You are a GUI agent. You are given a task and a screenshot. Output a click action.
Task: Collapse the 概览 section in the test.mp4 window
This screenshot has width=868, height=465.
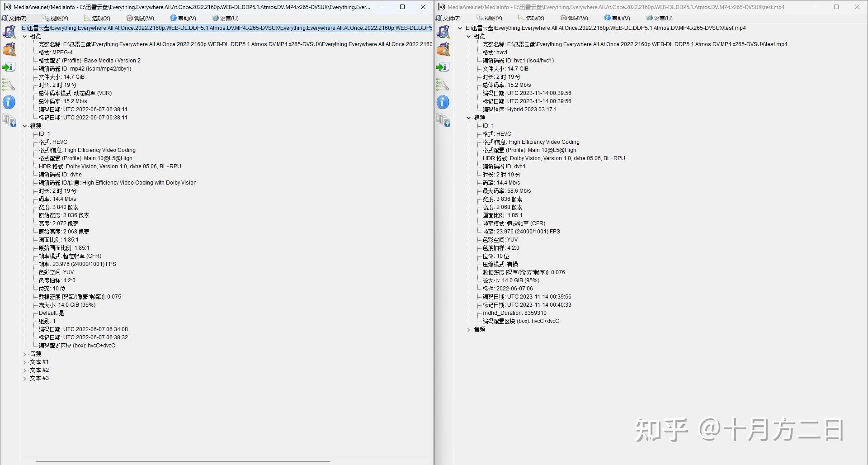pyautogui.click(x=469, y=36)
